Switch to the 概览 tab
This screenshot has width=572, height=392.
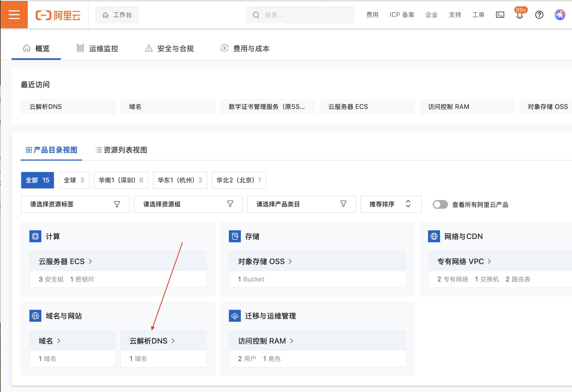(36, 48)
